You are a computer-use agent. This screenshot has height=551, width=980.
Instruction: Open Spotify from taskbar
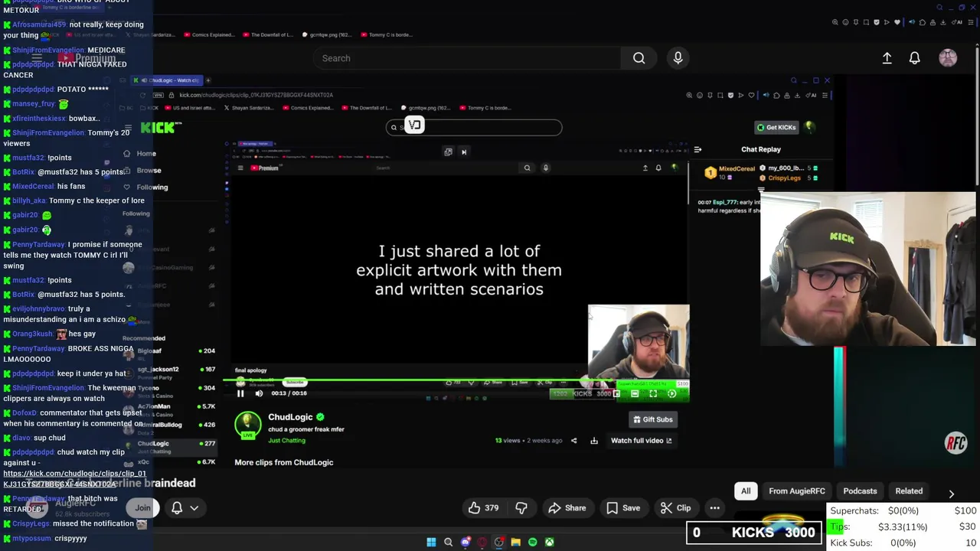click(532, 543)
